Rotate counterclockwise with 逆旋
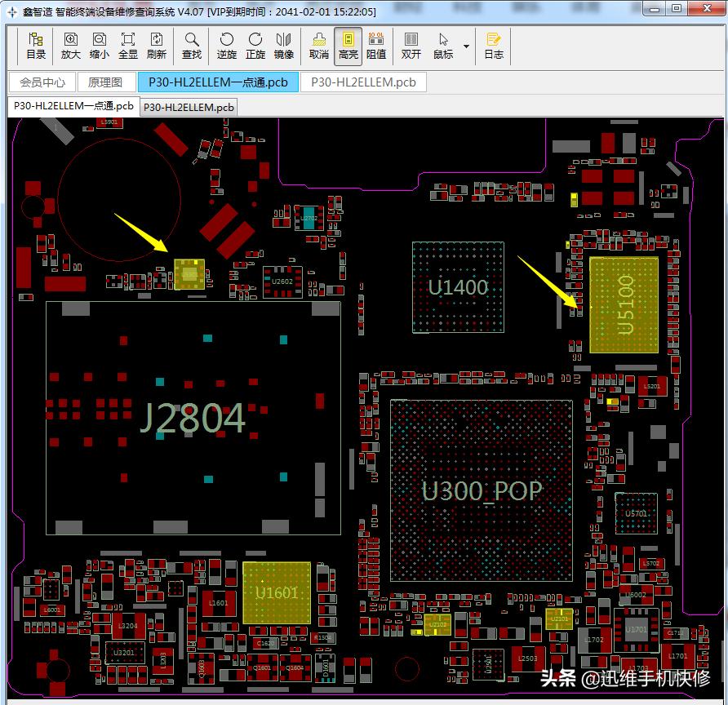The width and height of the screenshot is (728, 705). pos(226,46)
